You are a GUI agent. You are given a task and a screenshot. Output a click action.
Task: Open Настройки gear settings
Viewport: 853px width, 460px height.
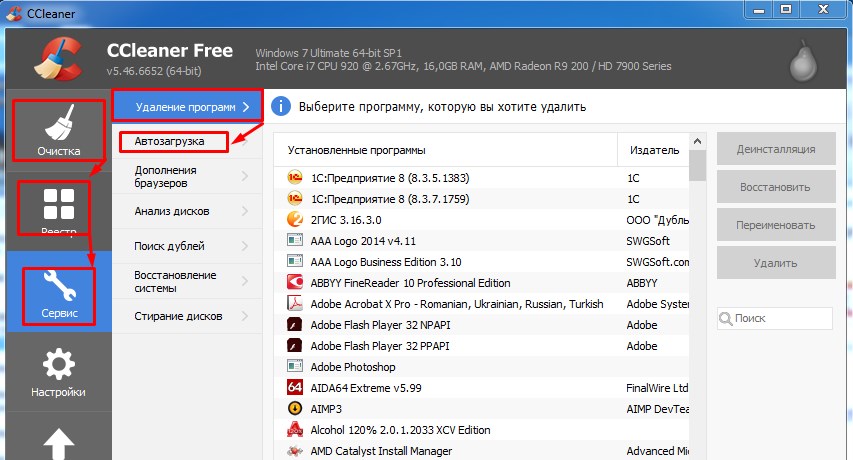pos(56,370)
